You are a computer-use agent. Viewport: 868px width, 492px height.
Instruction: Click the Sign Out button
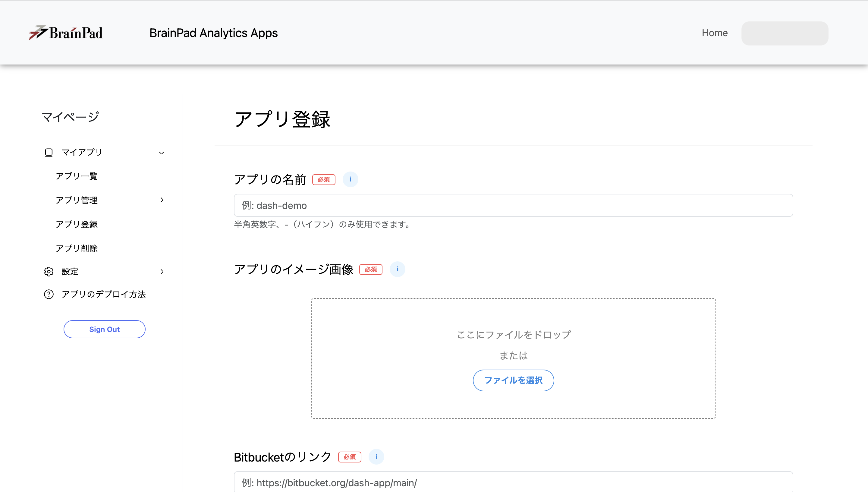click(104, 329)
